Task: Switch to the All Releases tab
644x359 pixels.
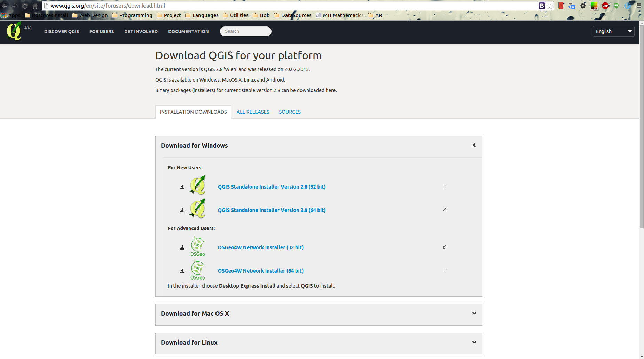Action: click(x=253, y=112)
